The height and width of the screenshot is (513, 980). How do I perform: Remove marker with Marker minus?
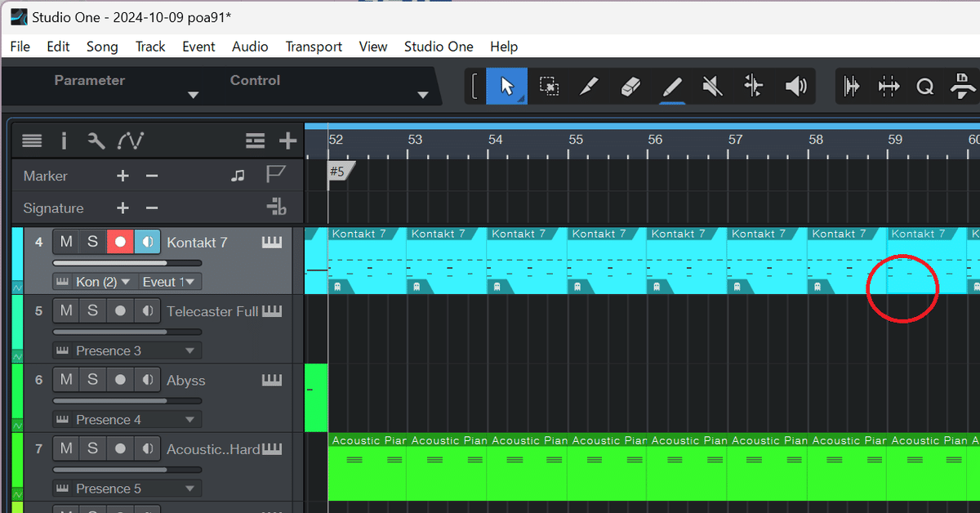[x=151, y=176]
